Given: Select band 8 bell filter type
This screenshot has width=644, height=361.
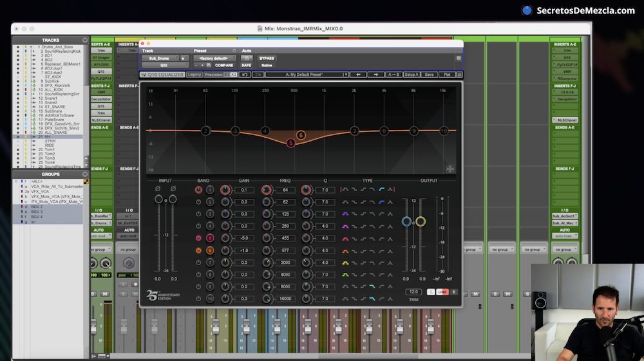Looking at the screenshot, I should pyautogui.click(x=345, y=274).
